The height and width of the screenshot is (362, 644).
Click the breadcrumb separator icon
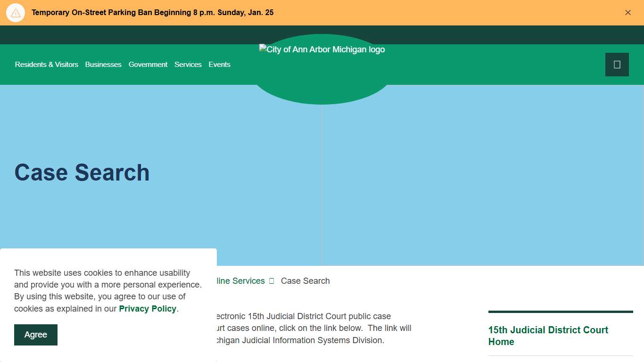(272, 281)
